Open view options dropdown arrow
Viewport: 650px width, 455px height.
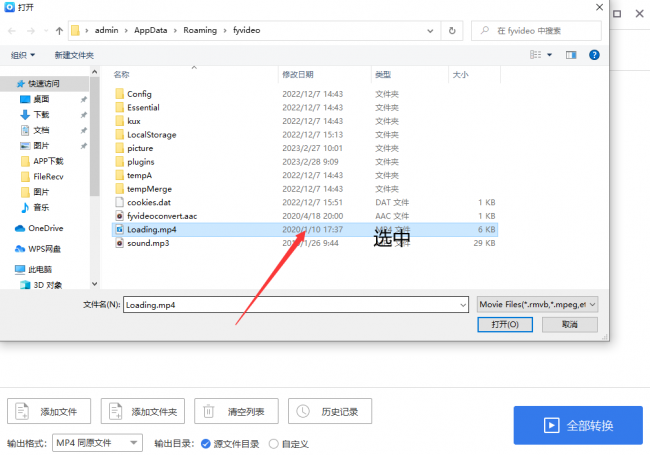(x=550, y=55)
